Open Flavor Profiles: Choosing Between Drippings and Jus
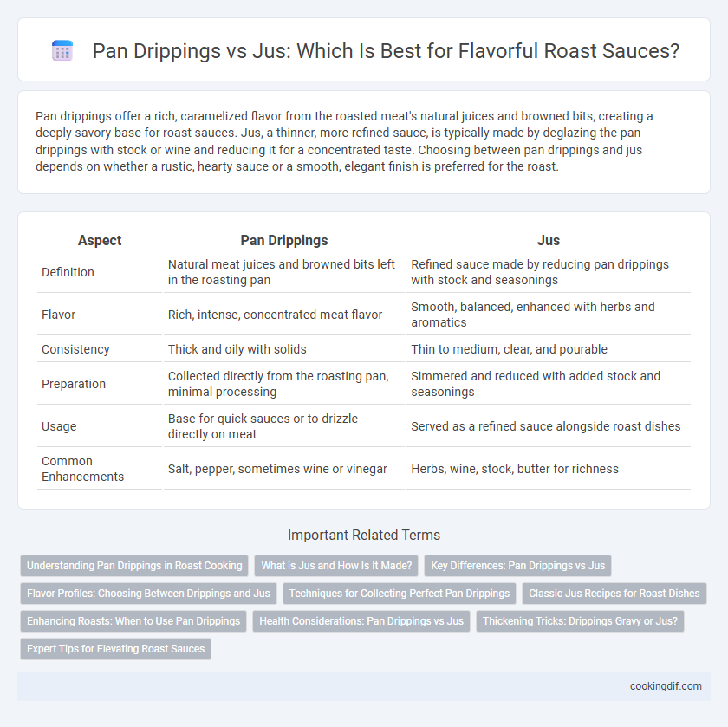This screenshot has width=728, height=727. click(x=148, y=594)
